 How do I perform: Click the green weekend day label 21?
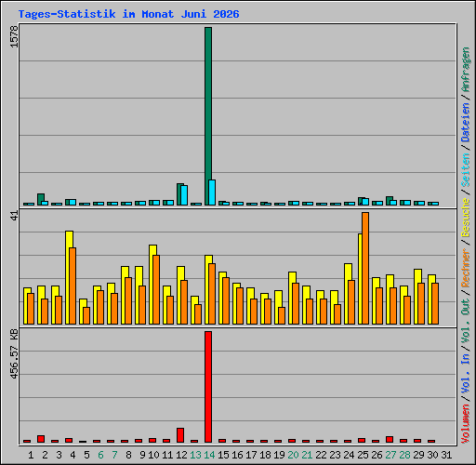tap(307, 455)
